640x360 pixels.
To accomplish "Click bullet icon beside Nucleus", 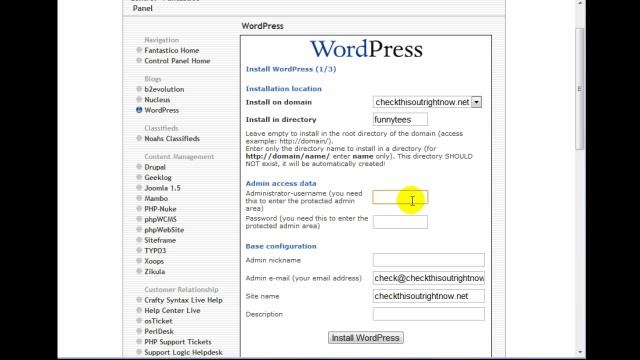I will click(x=139, y=99).
